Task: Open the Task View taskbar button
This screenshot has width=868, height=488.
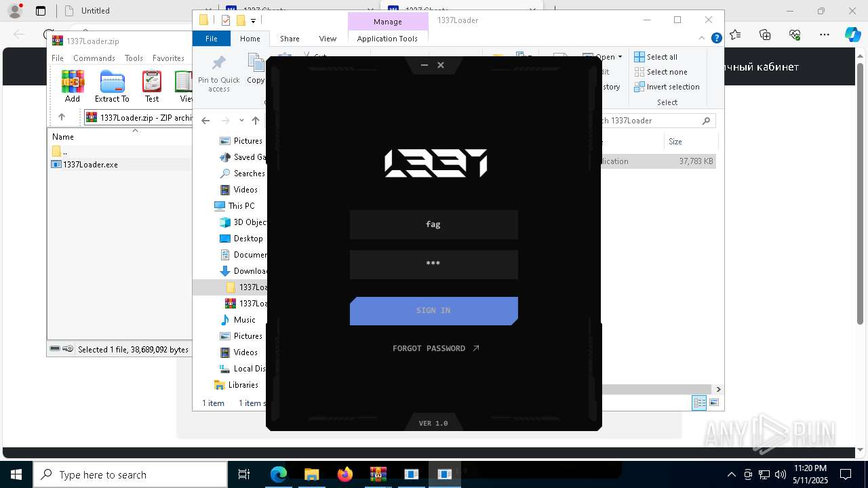Action: [244, 474]
